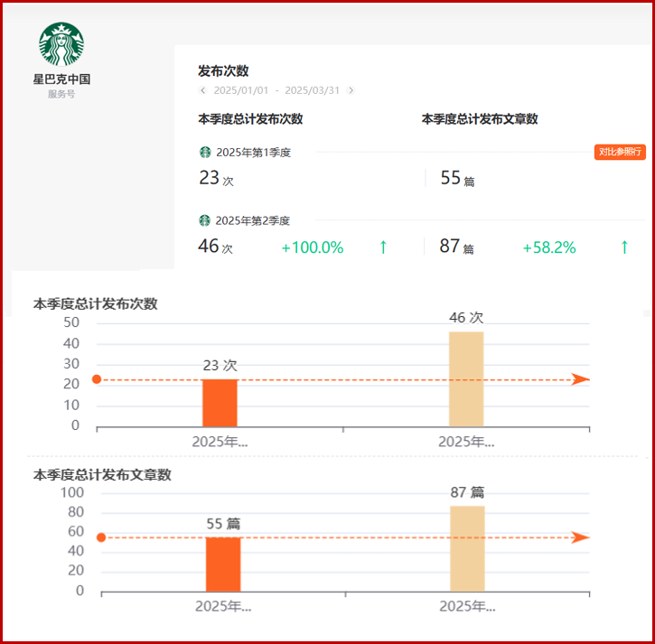Click the end date 2025/03/31
Image resolution: width=655 pixels, height=644 pixels.
click(312, 90)
